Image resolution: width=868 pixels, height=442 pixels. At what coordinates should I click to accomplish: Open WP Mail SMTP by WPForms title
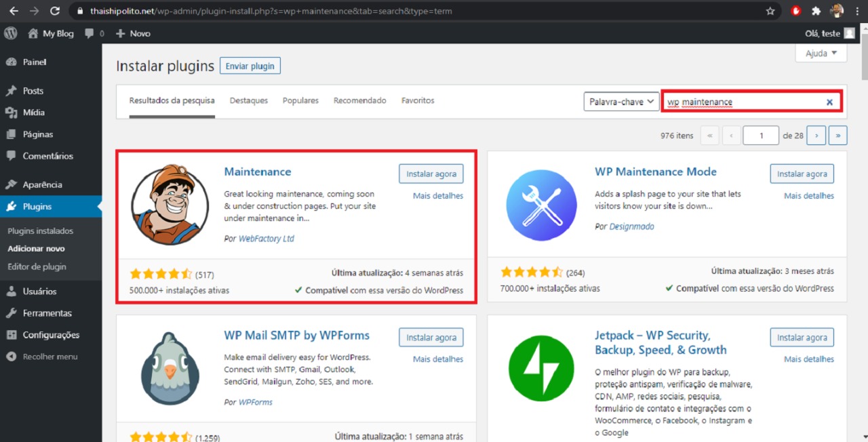(297, 336)
